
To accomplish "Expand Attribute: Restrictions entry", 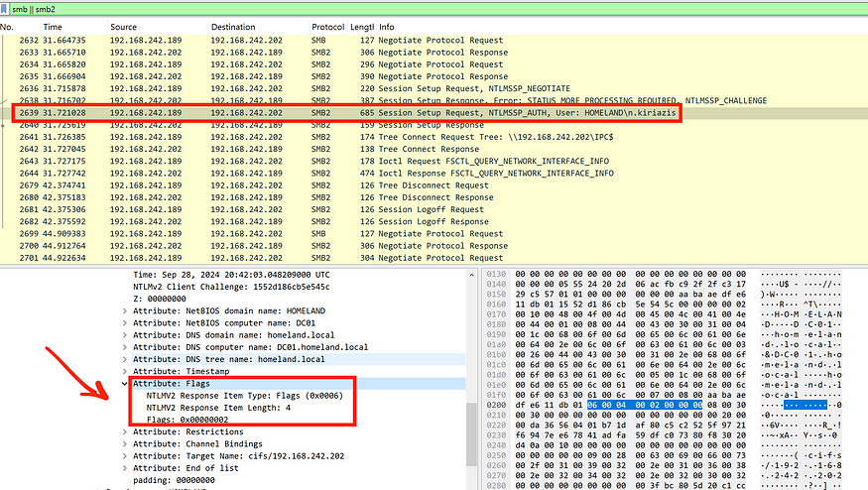I will coord(125,431).
